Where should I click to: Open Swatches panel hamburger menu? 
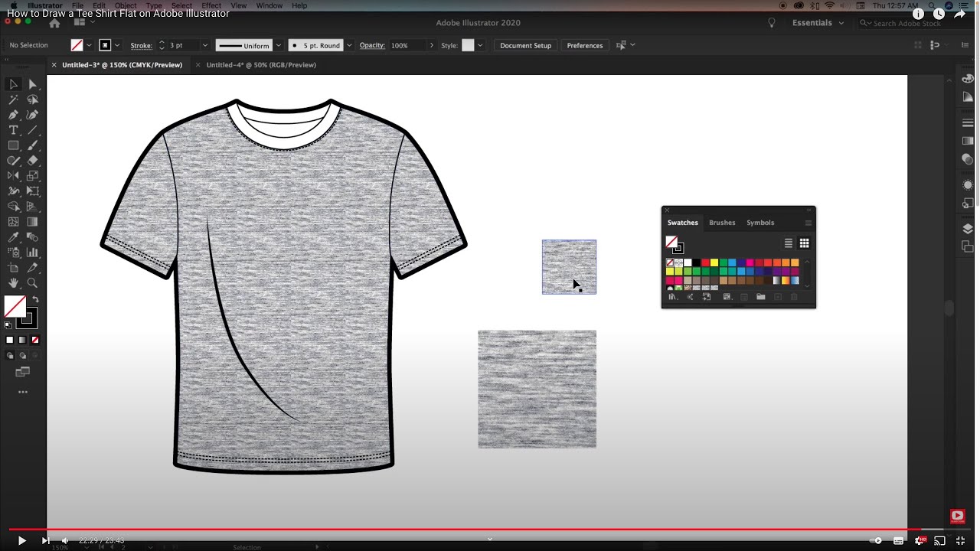click(808, 223)
